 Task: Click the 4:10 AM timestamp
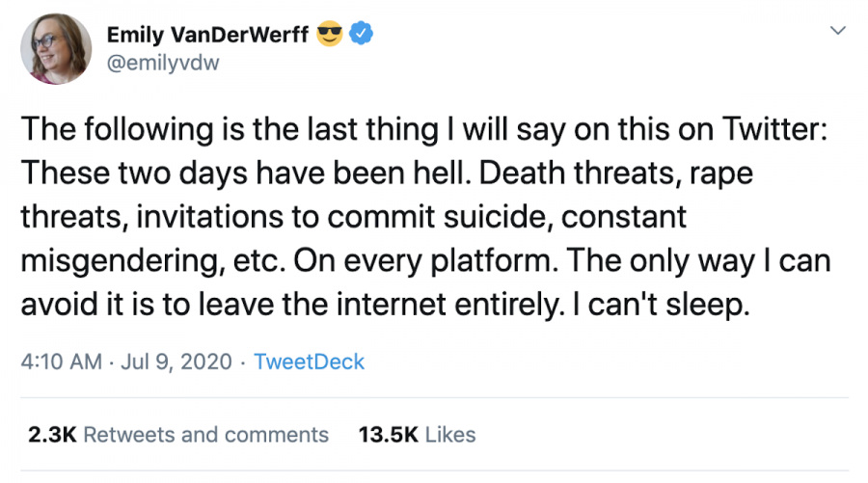click(x=60, y=362)
